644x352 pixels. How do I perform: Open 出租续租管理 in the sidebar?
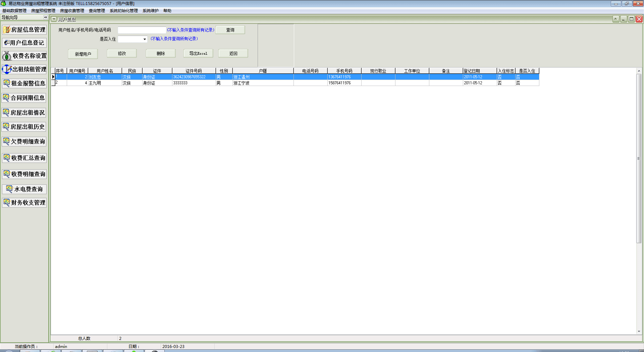click(x=24, y=70)
